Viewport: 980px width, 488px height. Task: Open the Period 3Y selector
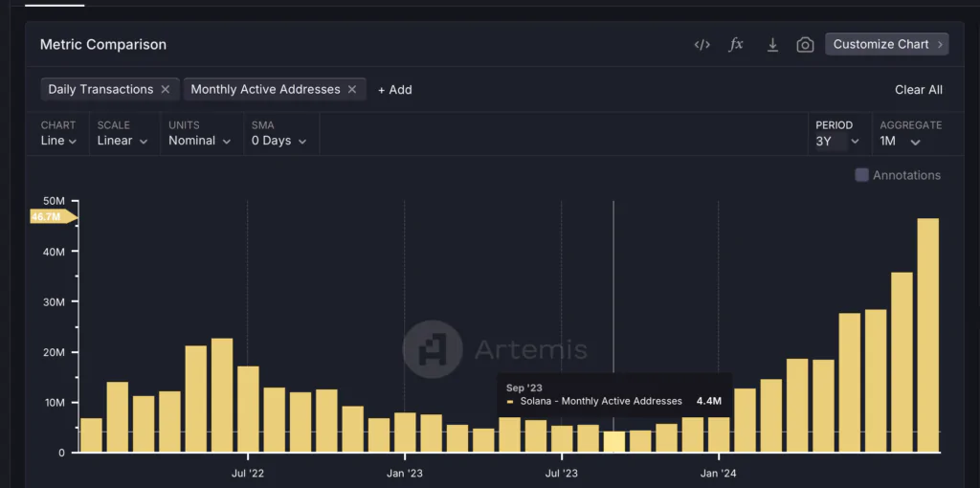[x=837, y=141]
